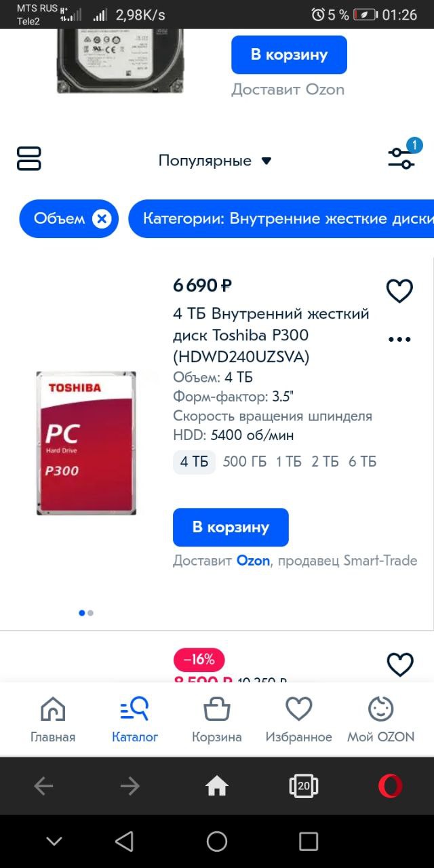The image size is (434, 868).
Task: Switch product list to grid view icon
Action: click(29, 159)
